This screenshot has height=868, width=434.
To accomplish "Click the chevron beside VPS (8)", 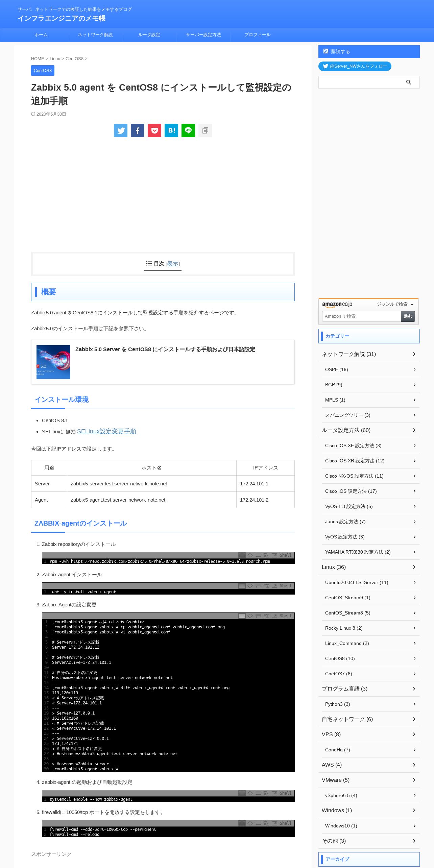I will coord(414,734).
